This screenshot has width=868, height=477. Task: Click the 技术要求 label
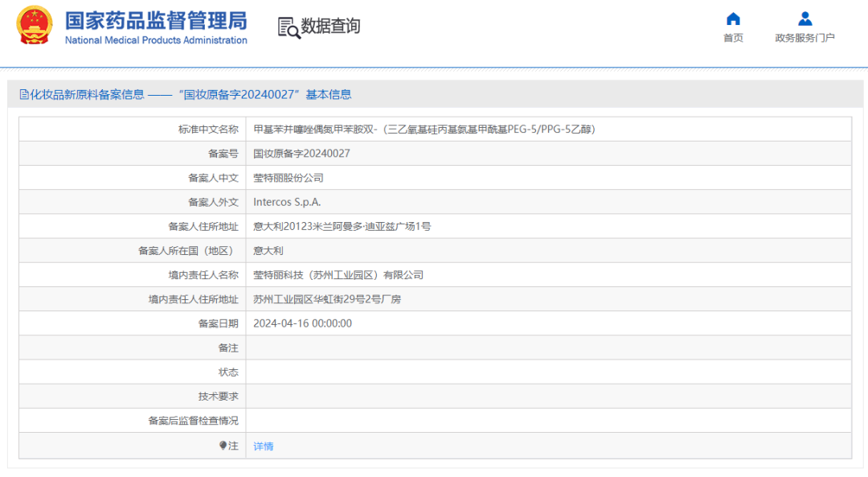pyautogui.click(x=218, y=397)
